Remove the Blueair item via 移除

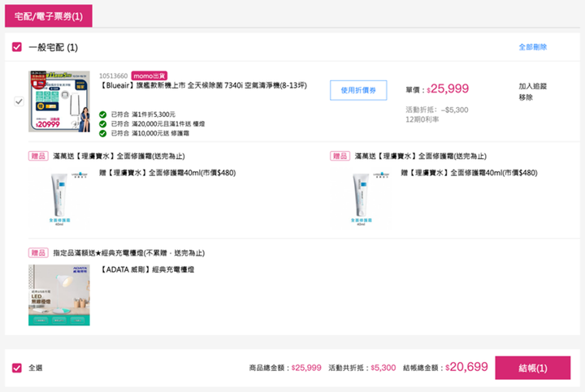[526, 97]
